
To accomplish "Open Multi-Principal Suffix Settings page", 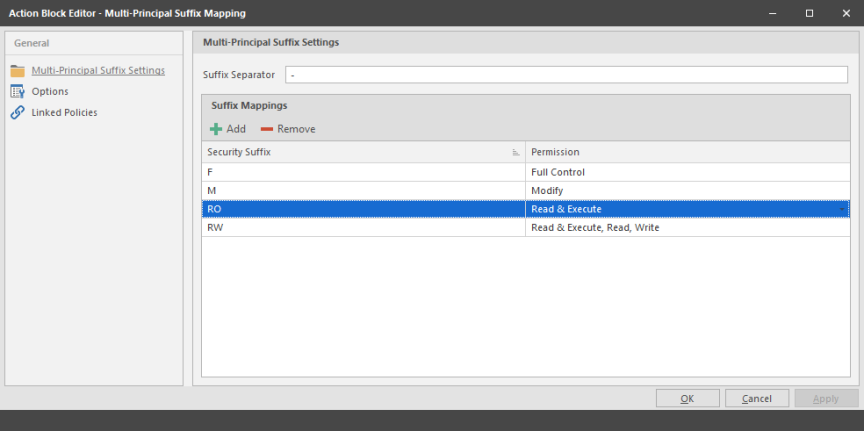I will (98, 71).
